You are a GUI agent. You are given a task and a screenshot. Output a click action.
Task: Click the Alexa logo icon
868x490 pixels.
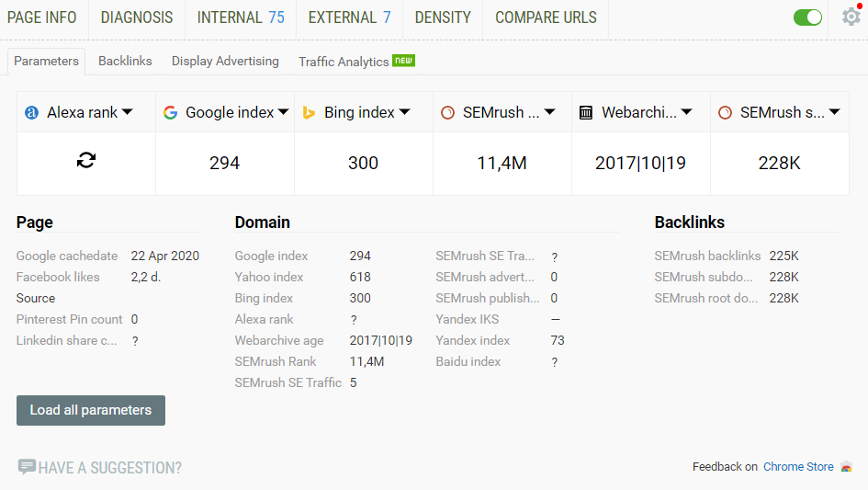click(x=32, y=112)
